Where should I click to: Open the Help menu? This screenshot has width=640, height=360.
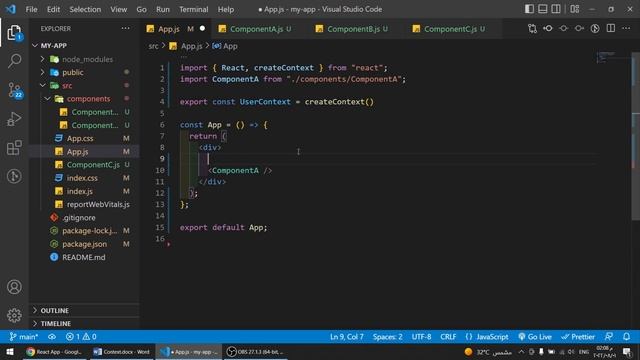tap(226, 9)
